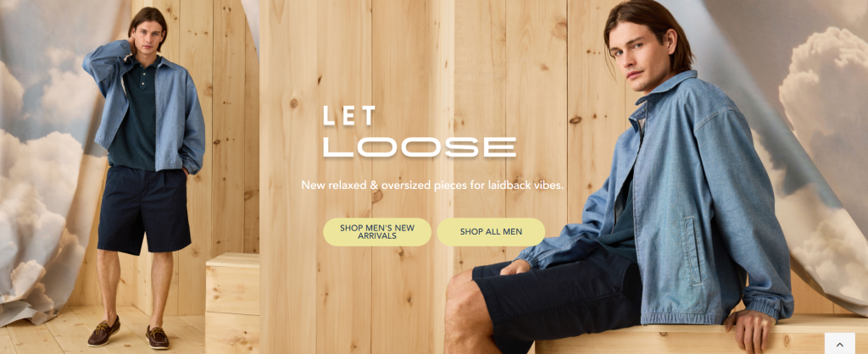The image size is (868, 354).
Task: Click the standing model's brown boat shoes
Action: pyautogui.click(x=129, y=333)
